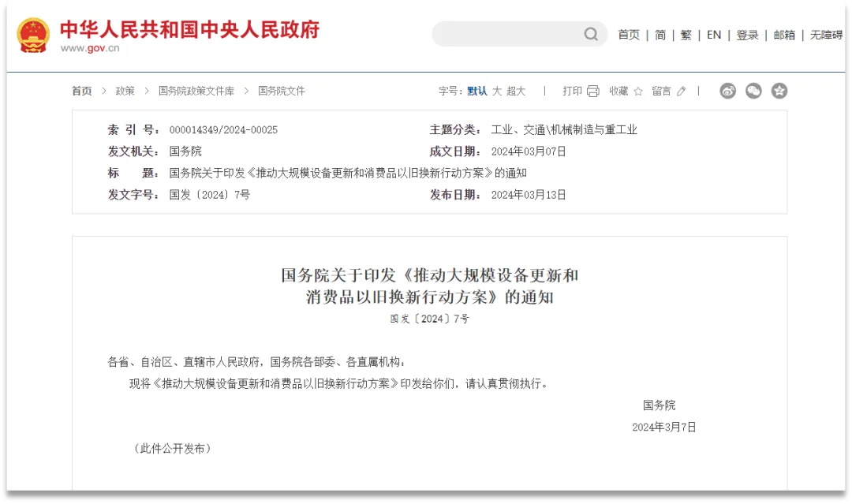Open the 登录 login link

tap(746, 35)
